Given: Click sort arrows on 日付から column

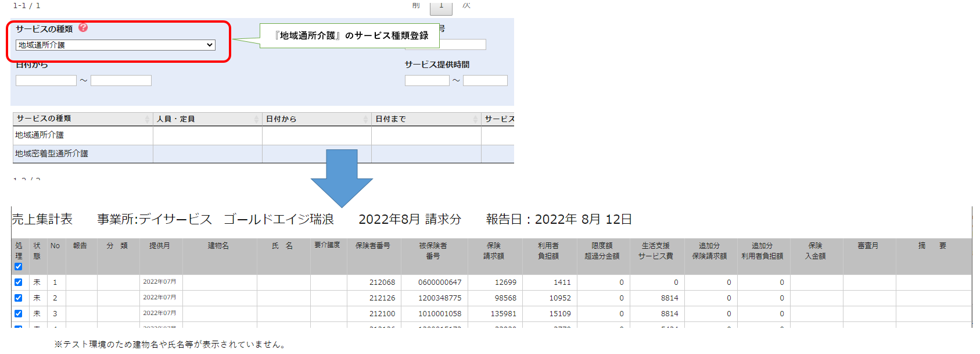Looking at the screenshot, I should (x=365, y=119).
